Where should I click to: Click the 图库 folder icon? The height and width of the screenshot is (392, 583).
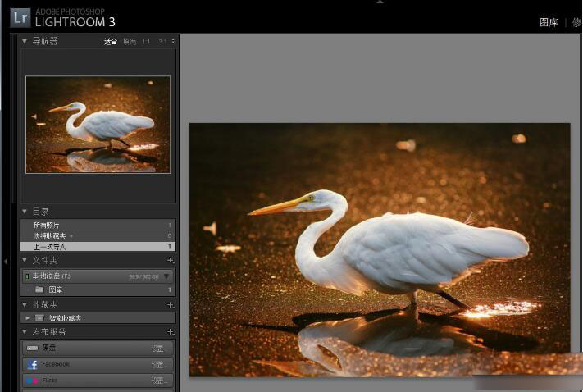39,289
